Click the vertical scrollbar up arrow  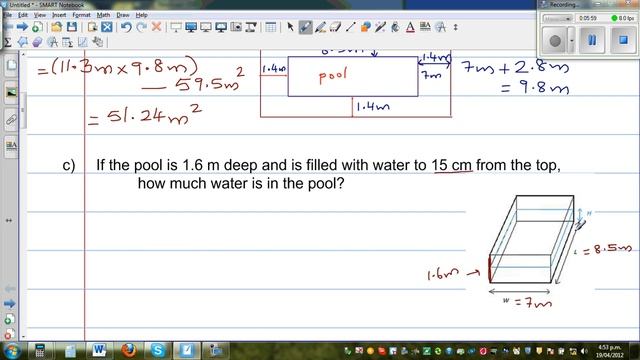click(23, 54)
